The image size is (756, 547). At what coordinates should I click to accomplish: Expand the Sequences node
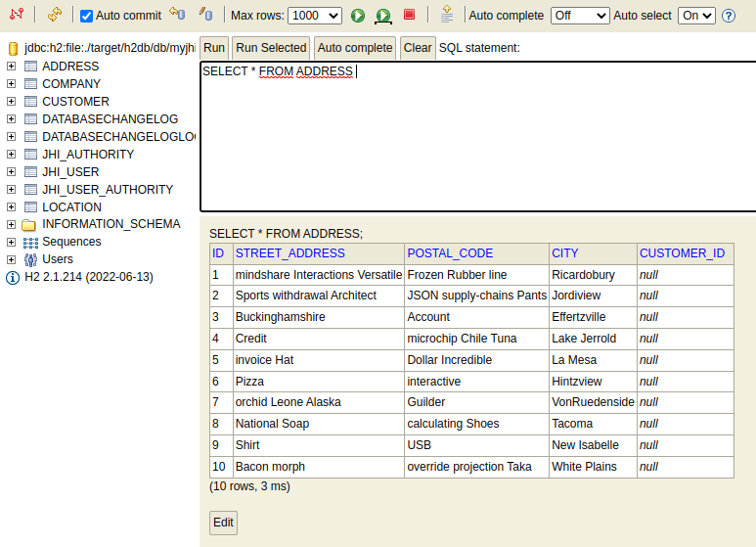[11, 242]
